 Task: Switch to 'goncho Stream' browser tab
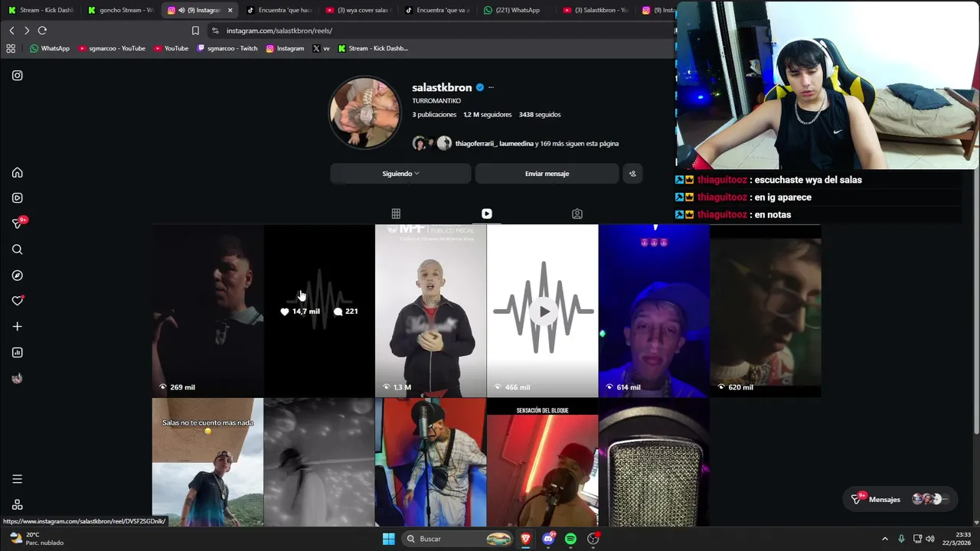click(x=121, y=10)
